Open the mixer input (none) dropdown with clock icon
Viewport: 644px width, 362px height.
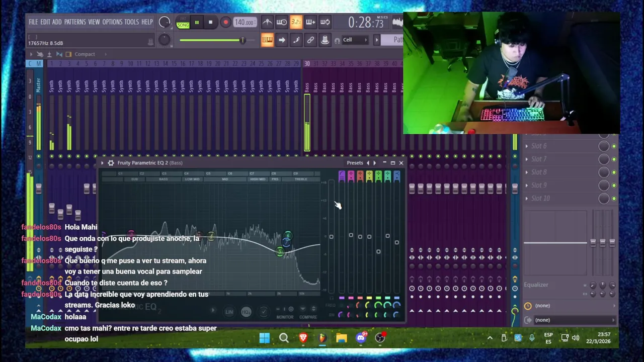570,306
